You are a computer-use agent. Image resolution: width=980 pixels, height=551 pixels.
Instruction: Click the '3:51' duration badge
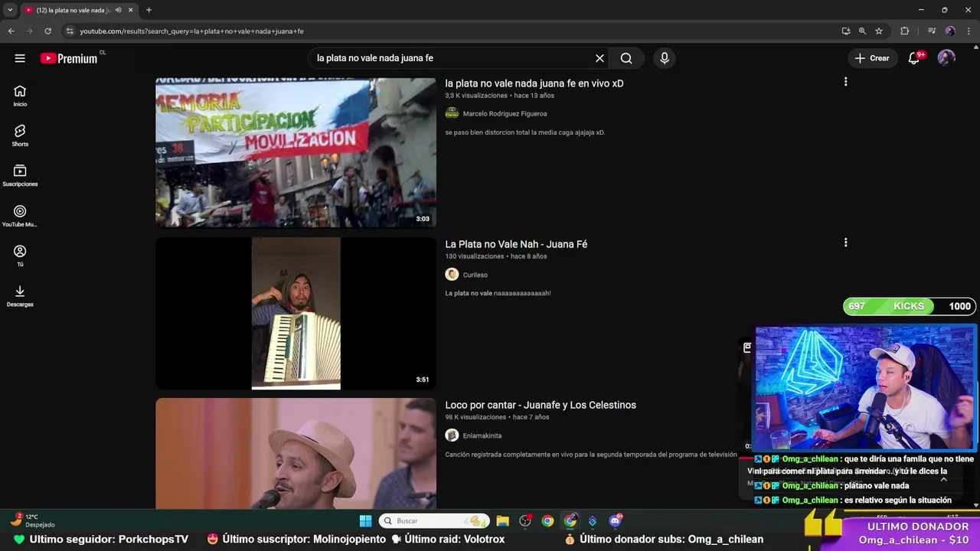point(423,380)
